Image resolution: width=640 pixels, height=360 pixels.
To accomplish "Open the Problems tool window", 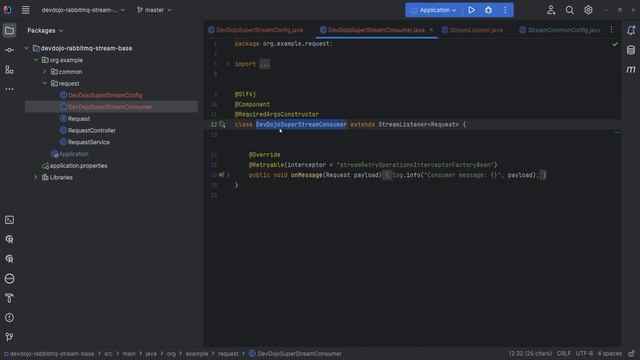I will click(x=9, y=318).
